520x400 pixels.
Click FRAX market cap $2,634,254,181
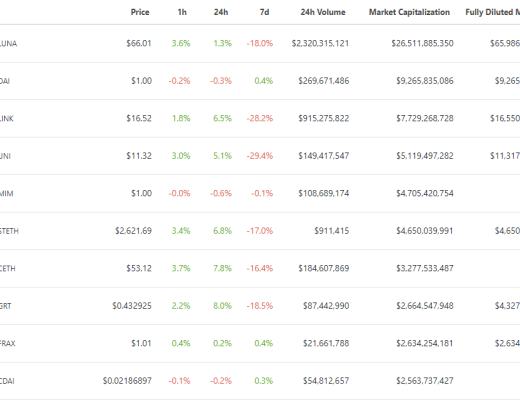425,343
